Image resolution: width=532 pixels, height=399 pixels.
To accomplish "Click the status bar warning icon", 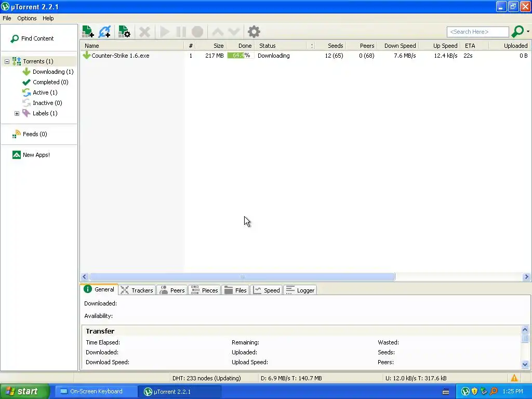I will (514, 378).
